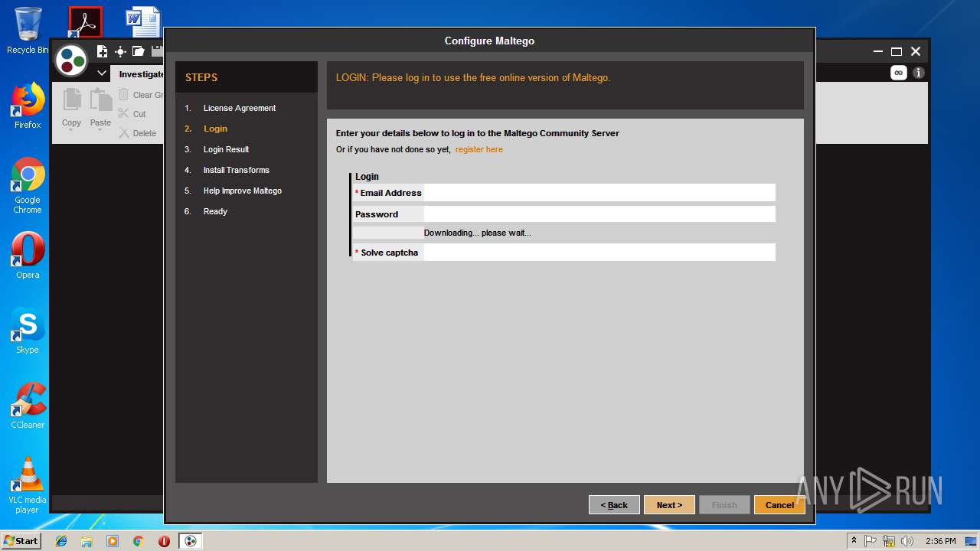980x551 pixels.
Task: Select the Help Improve Maltego step
Action: 242,191
